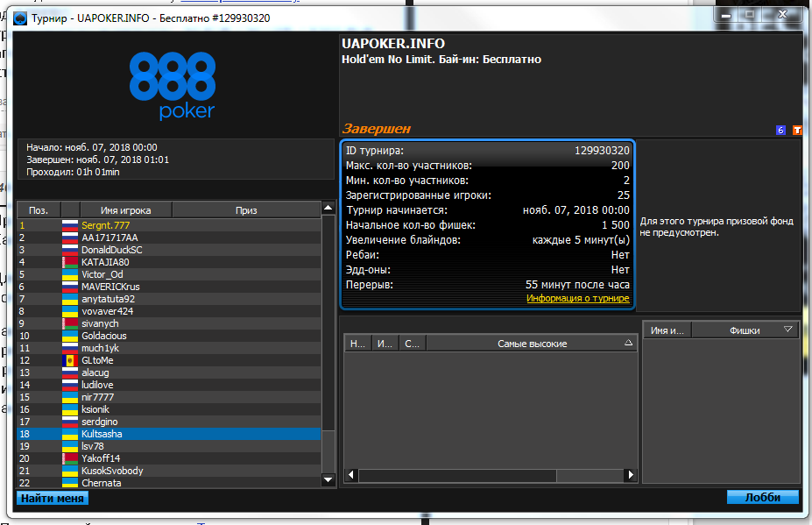The image size is (812, 525).
Task: Click the flag icon beside Victor_Od
Action: tap(70, 274)
